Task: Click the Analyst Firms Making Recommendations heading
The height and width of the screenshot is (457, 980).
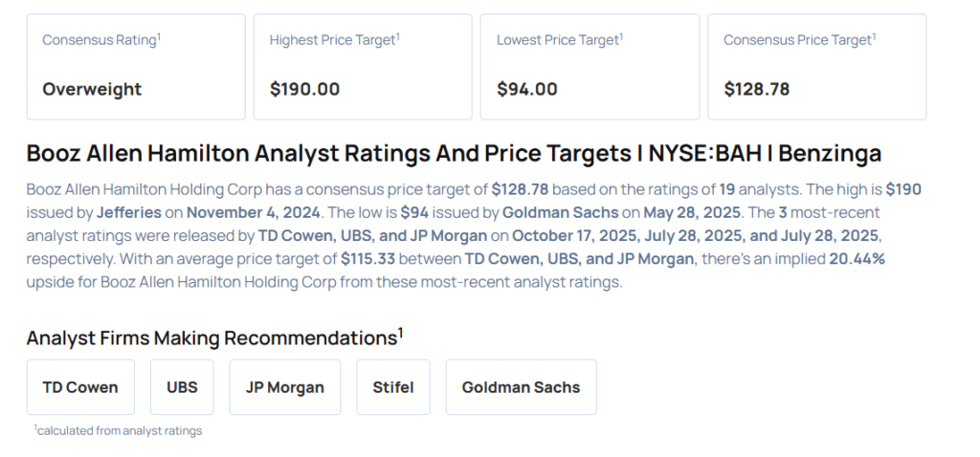Action: click(211, 337)
